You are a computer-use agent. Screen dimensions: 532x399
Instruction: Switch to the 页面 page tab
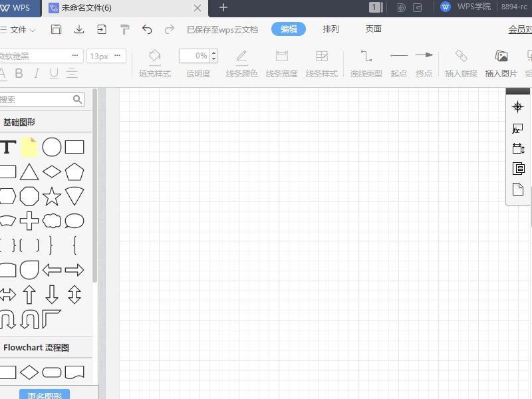(x=374, y=29)
